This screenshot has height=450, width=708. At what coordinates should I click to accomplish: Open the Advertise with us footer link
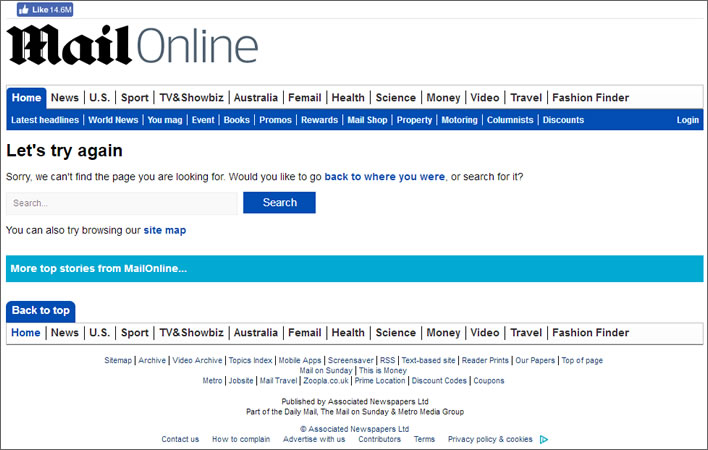tap(314, 439)
